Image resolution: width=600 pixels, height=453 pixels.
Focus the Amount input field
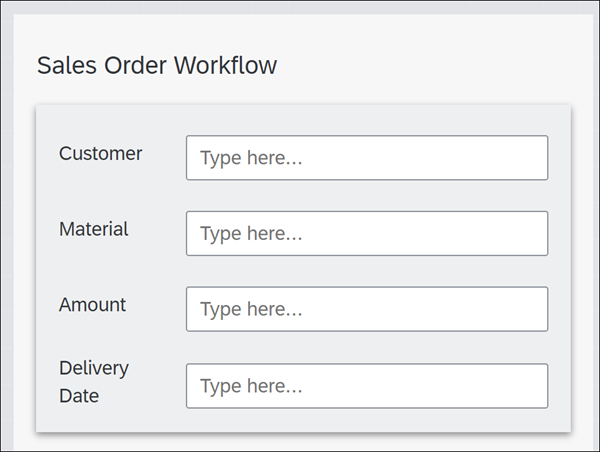(367, 309)
